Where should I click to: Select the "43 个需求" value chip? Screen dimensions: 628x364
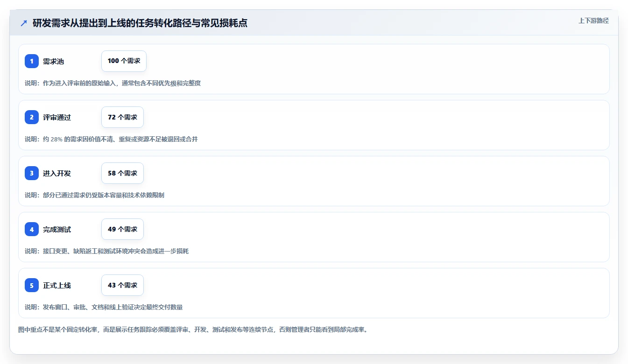122,285
